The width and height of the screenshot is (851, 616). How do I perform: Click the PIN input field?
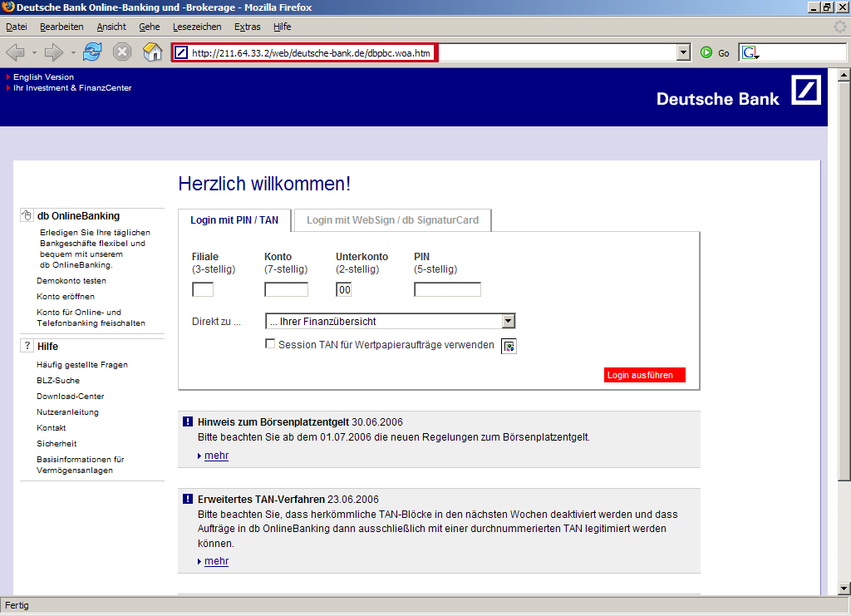[x=447, y=289]
